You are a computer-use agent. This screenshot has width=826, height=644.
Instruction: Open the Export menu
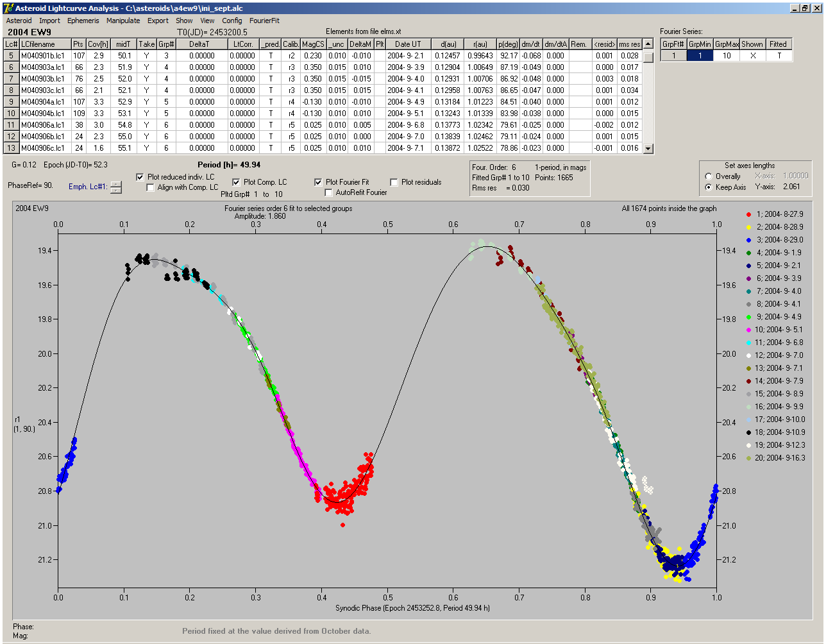point(158,21)
